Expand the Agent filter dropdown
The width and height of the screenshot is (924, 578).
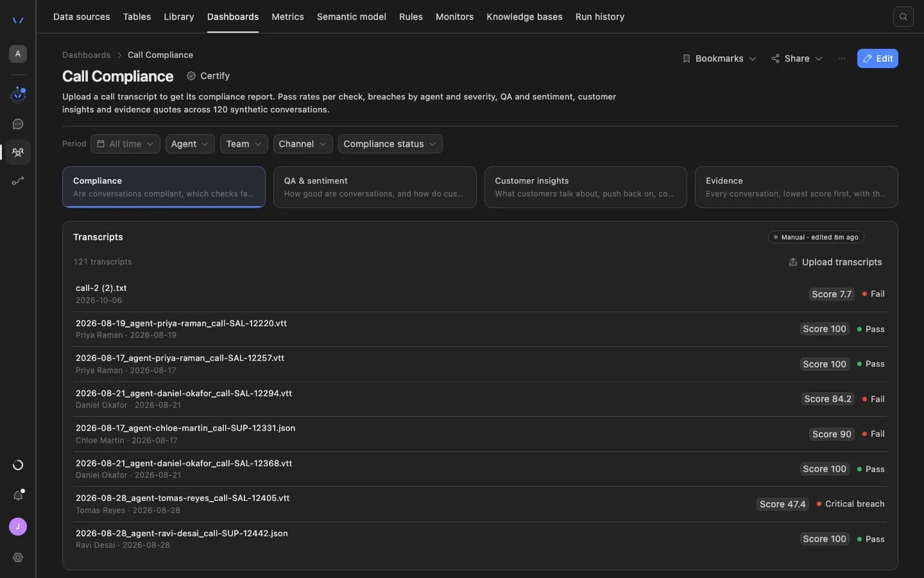pos(190,144)
